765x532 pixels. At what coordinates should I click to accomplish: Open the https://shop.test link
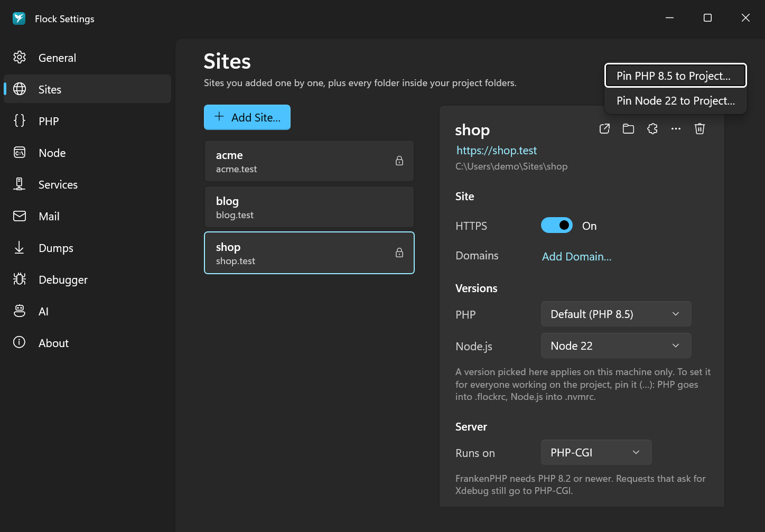click(496, 151)
